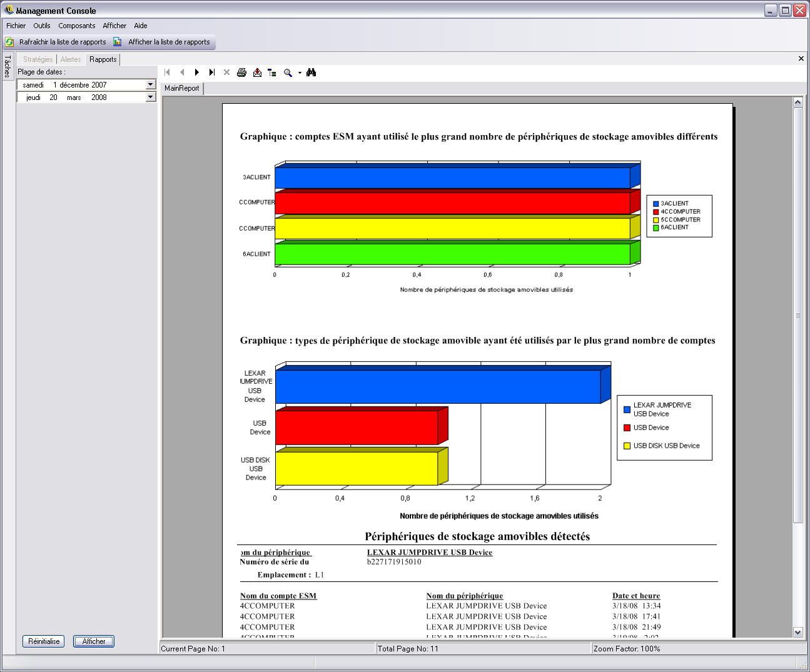Open the start date dropdown calendar
The height and width of the screenshot is (672, 810).
[x=150, y=84]
